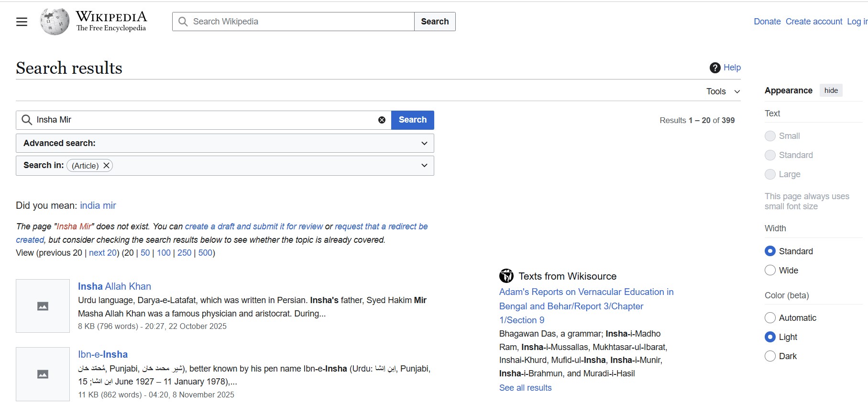Open the hamburger main menu
Viewport: 868px width, 407px height.
[x=22, y=22]
